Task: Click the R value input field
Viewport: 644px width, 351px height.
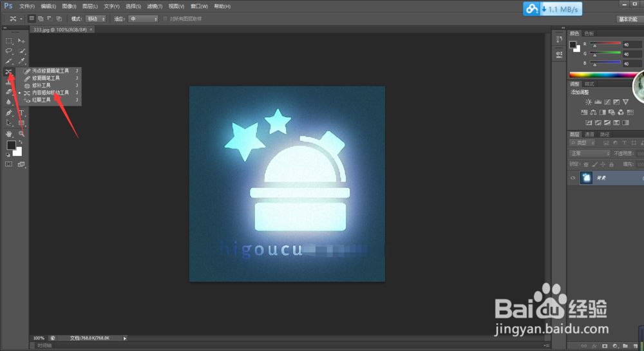Action: click(632, 44)
